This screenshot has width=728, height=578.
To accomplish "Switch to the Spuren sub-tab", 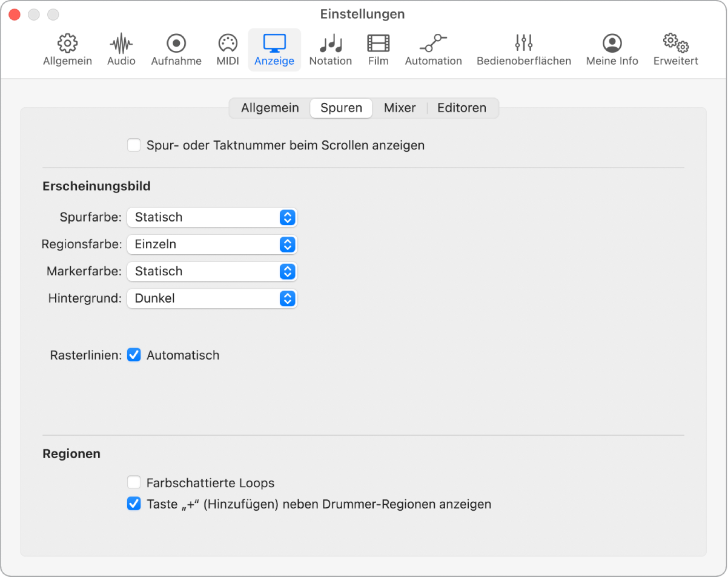I will (x=342, y=108).
